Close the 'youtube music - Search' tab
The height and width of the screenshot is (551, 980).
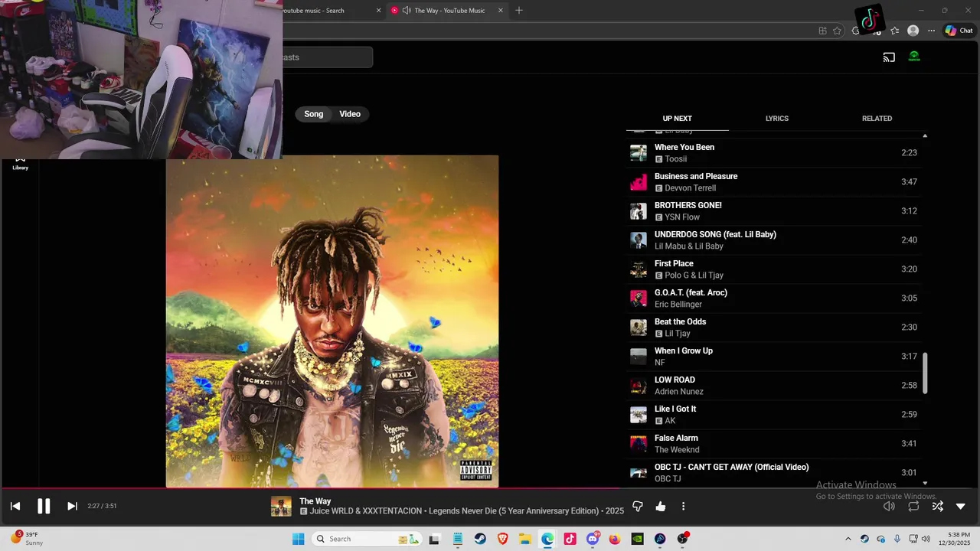coord(378,11)
